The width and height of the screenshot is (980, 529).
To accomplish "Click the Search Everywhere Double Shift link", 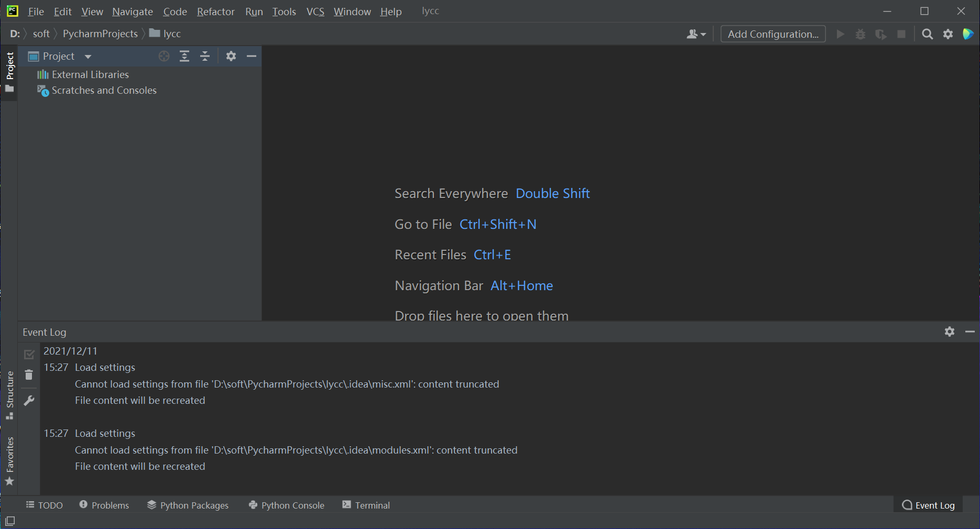I will (x=552, y=193).
